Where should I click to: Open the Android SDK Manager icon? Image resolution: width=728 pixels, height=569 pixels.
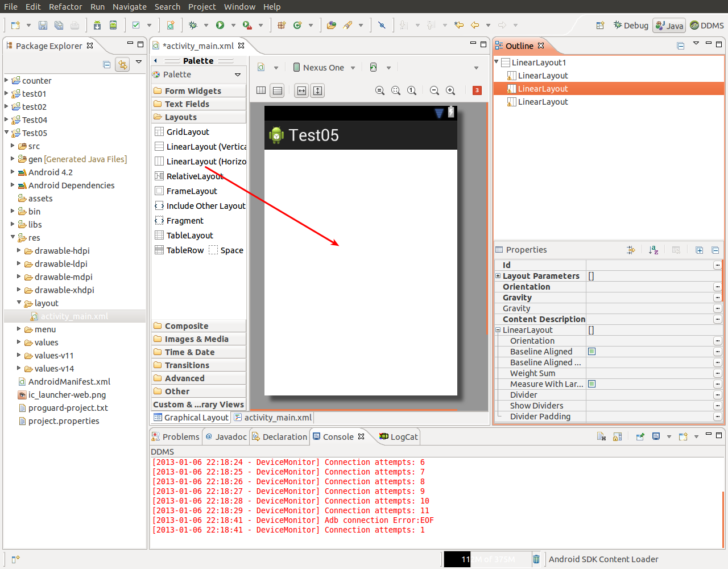[x=97, y=25]
